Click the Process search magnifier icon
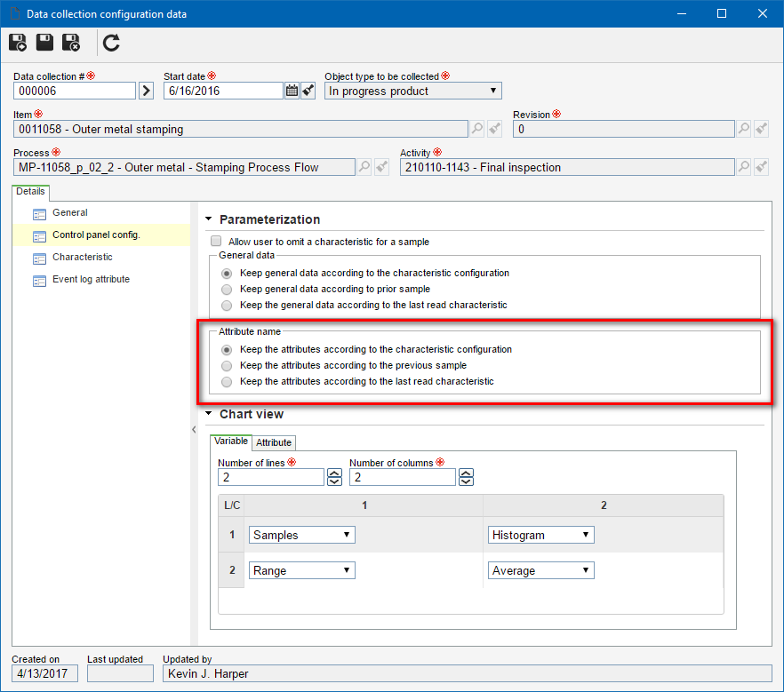 point(364,167)
